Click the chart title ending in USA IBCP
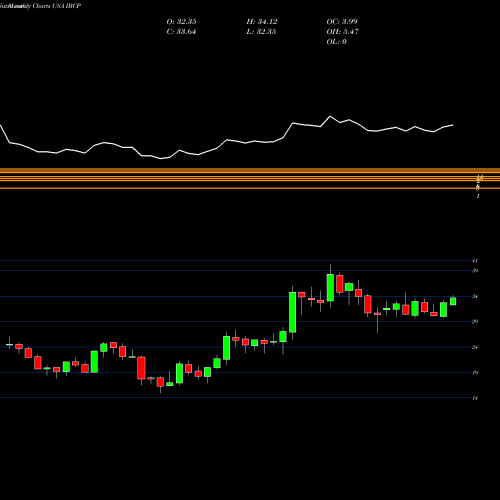 40,6
